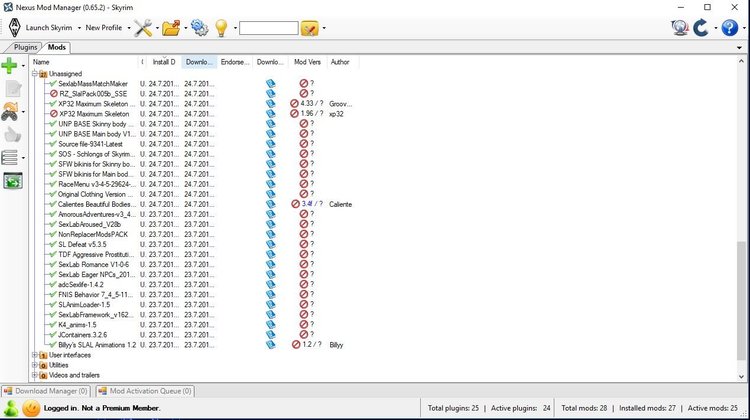This screenshot has width=750, height=420.
Task: Open the Download Manager (0) tab
Action: (x=46, y=391)
